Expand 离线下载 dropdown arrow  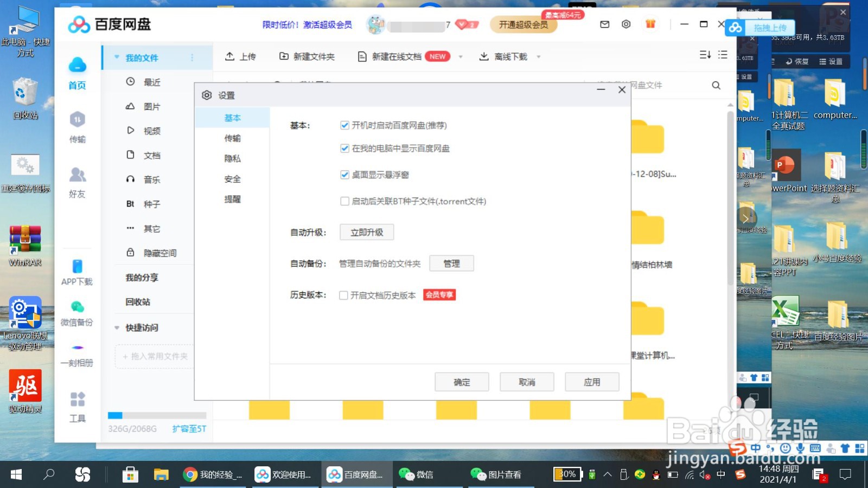(539, 56)
